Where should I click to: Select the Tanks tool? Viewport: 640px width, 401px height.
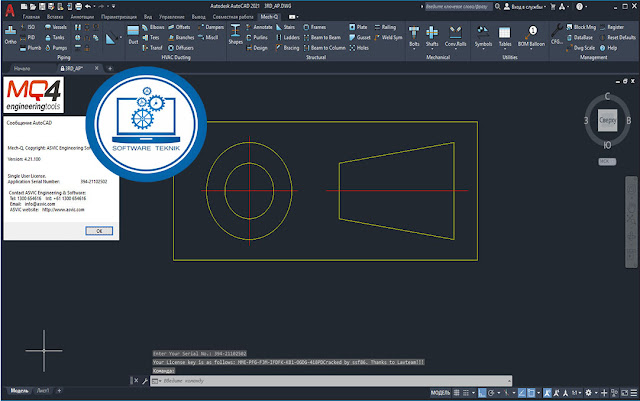click(55, 38)
